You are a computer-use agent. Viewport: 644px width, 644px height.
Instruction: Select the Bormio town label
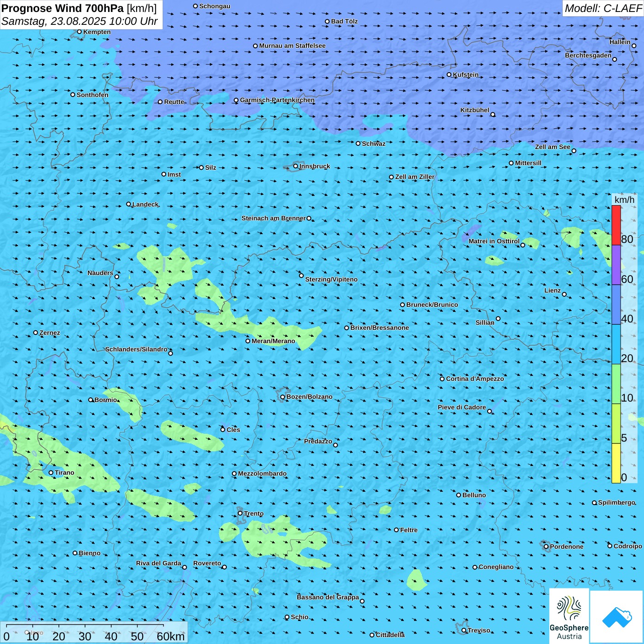[x=106, y=400]
